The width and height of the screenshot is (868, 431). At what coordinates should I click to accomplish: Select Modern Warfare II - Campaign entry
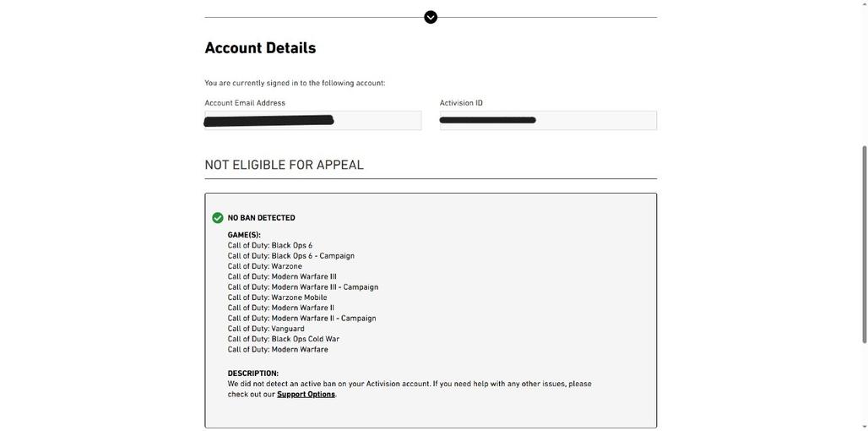point(301,319)
